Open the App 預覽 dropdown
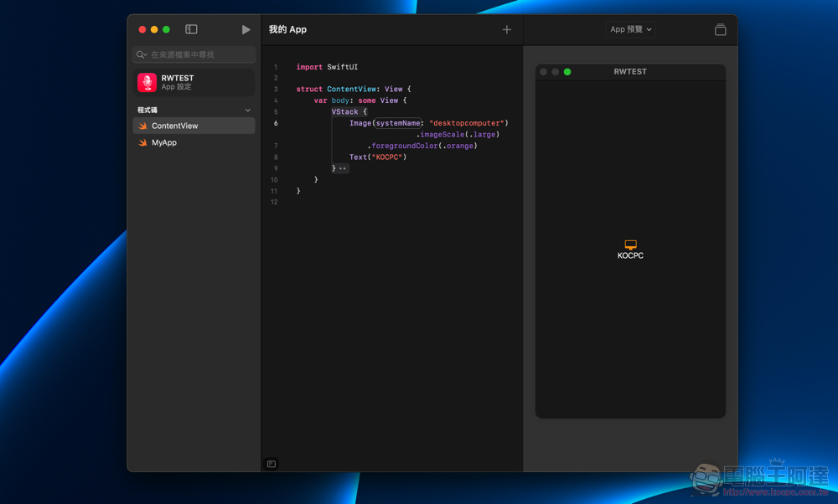Viewport: 838px width, 504px height. pyautogui.click(x=630, y=29)
